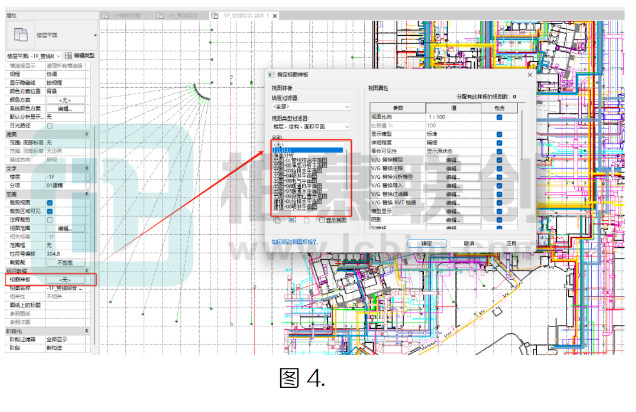Click the delete view template icon

pyautogui.click(x=307, y=221)
